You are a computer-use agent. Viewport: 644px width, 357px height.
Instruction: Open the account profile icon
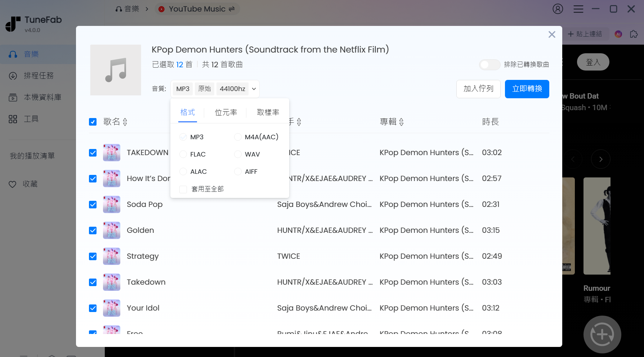click(x=558, y=9)
